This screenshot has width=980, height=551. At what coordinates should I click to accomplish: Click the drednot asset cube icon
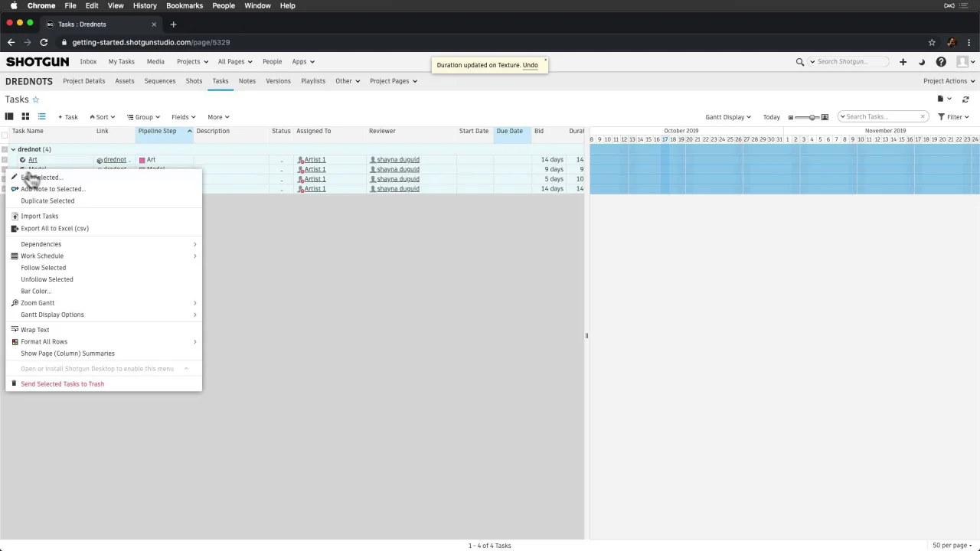[x=100, y=160]
